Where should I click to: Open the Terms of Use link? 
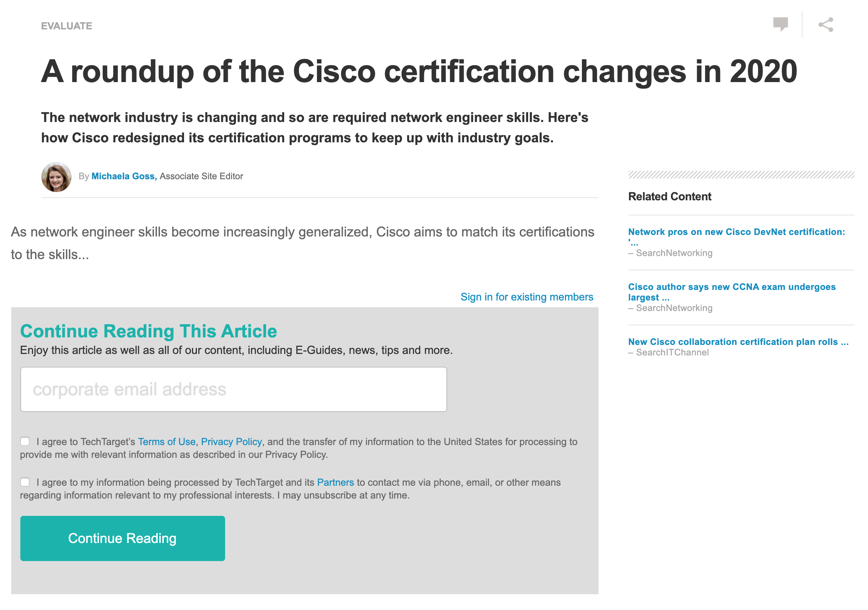tap(167, 442)
